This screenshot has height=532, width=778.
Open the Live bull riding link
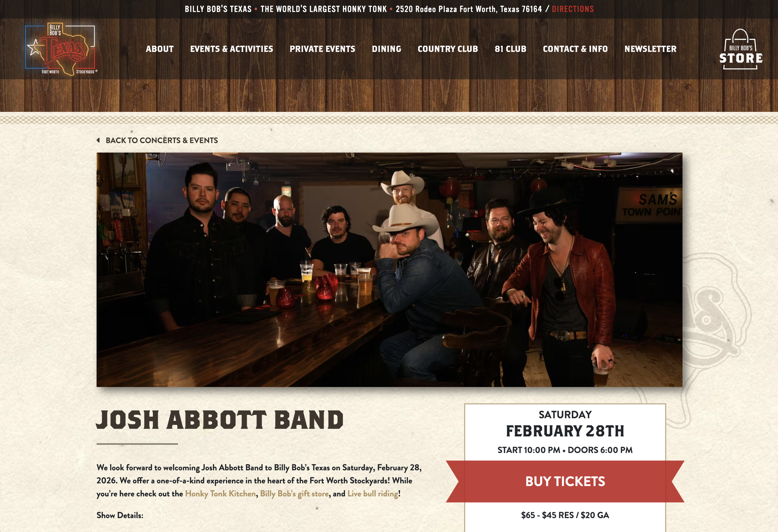tap(373, 493)
